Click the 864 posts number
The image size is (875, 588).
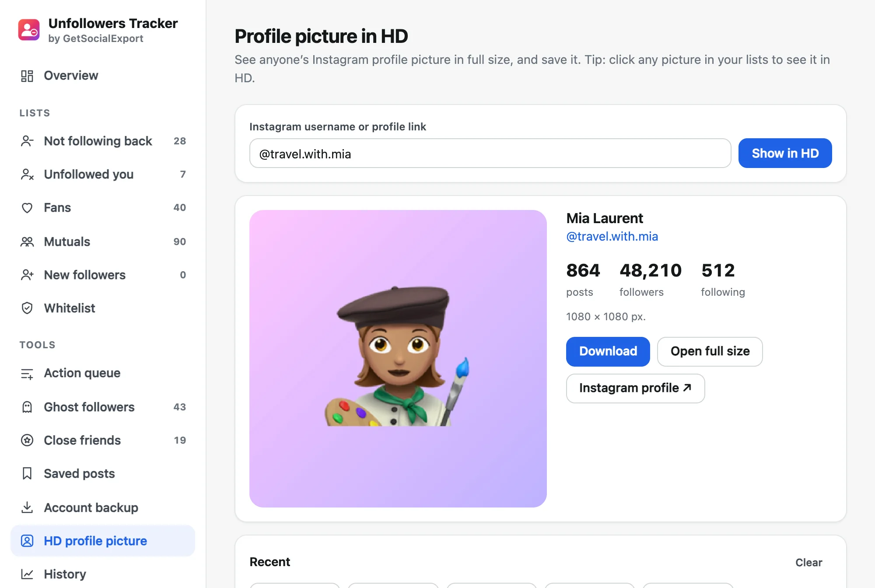click(583, 270)
